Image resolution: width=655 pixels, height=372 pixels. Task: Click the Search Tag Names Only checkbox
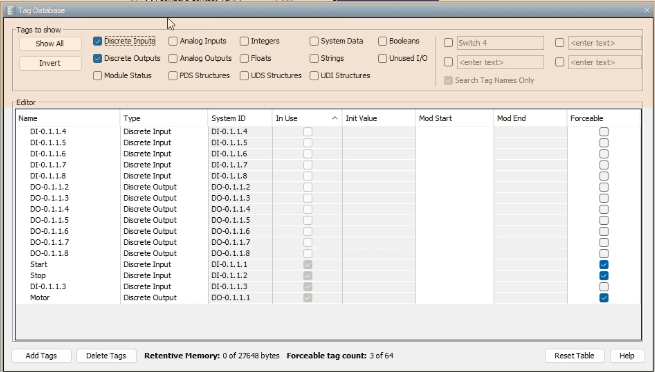coord(449,81)
